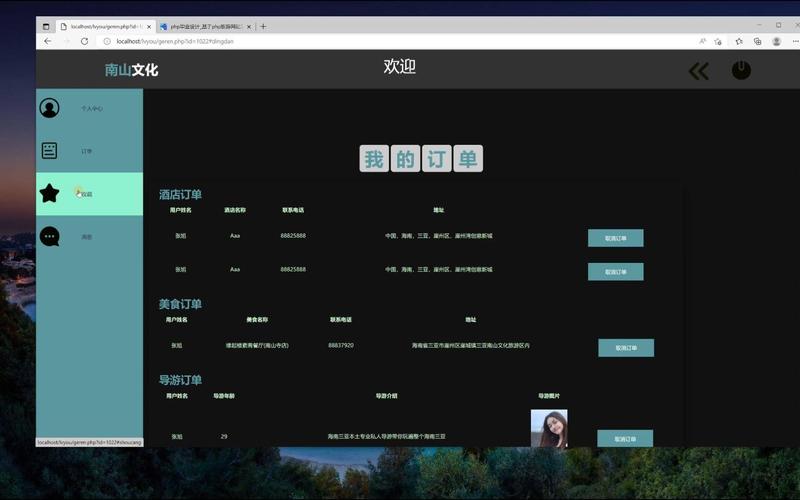Click the guide age value 29
Viewport: 800px width, 500px height.
[x=224, y=437]
